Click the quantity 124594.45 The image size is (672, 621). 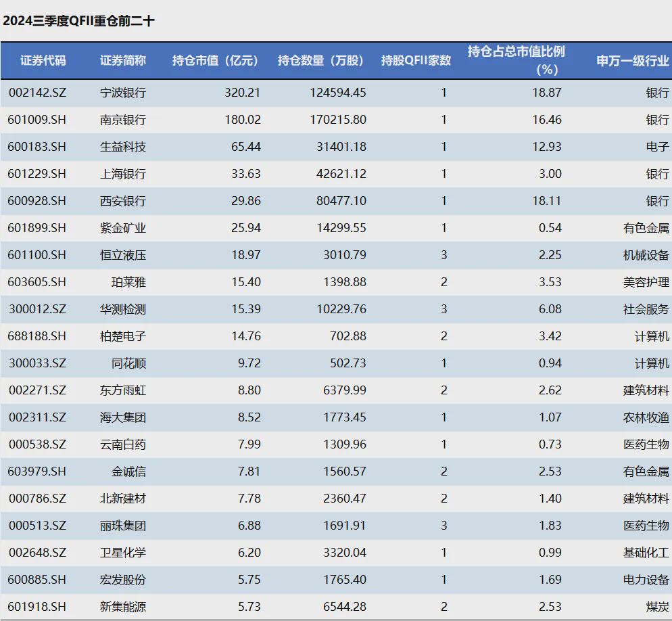pos(338,93)
